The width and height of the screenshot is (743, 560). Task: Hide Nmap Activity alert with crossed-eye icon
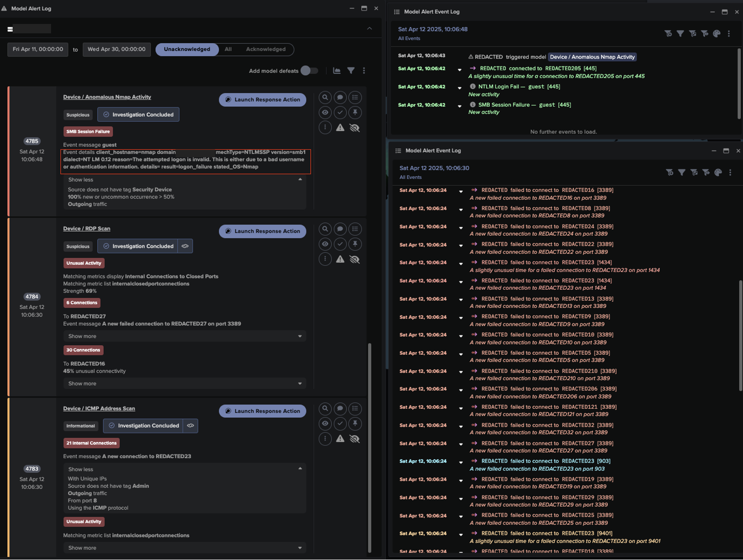[354, 127]
